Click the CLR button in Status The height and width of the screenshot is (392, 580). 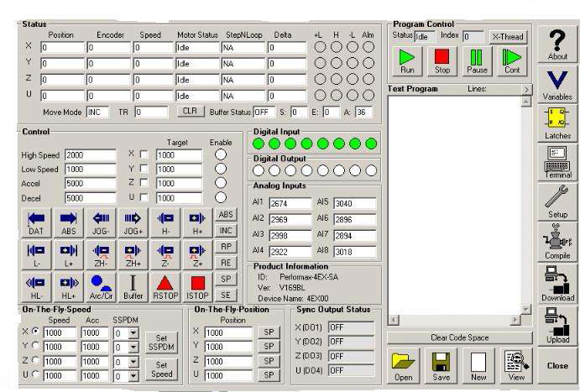point(190,112)
